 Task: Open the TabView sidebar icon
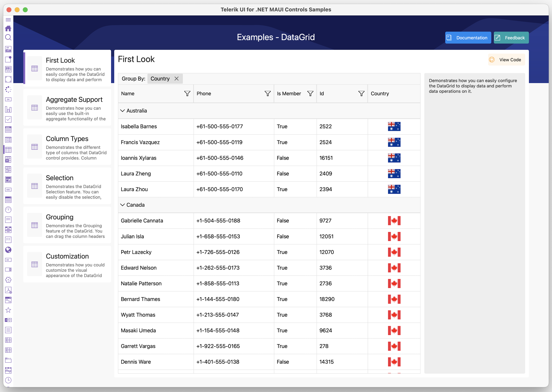(8, 360)
